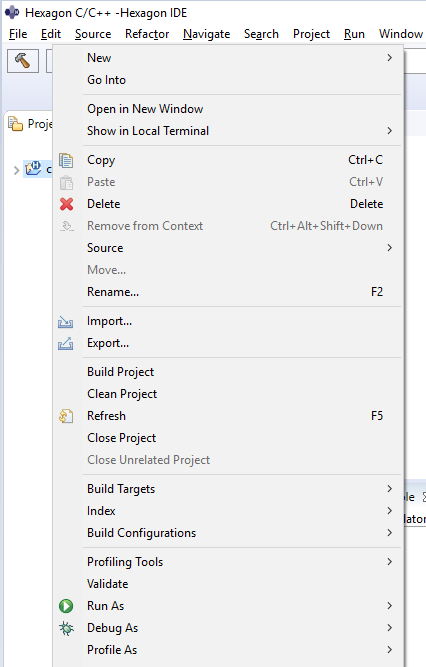Screen dimensions: 426x667
Task: Click the red Delete X icon
Action: 66,204
